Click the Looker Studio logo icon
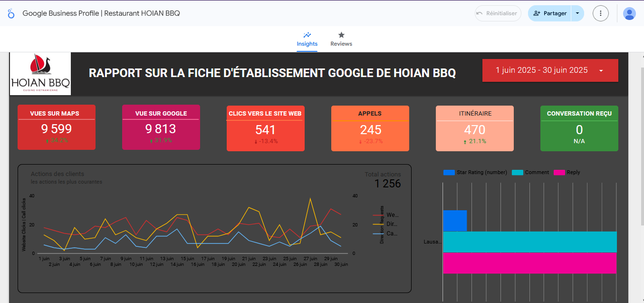 coord(11,13)
